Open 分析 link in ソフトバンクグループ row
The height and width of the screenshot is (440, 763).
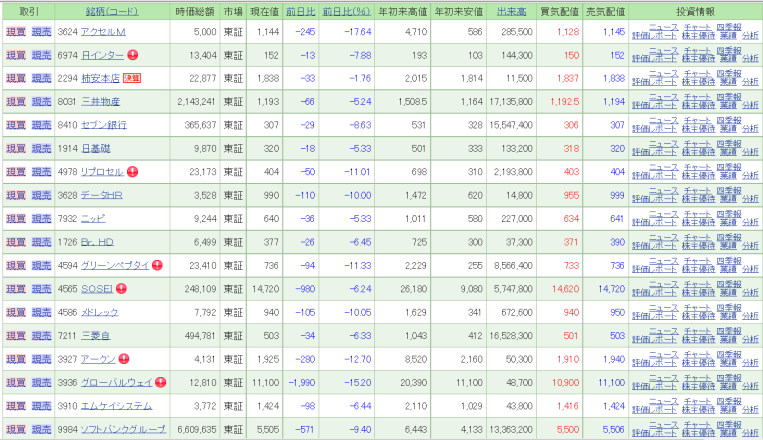pos(750,433)
